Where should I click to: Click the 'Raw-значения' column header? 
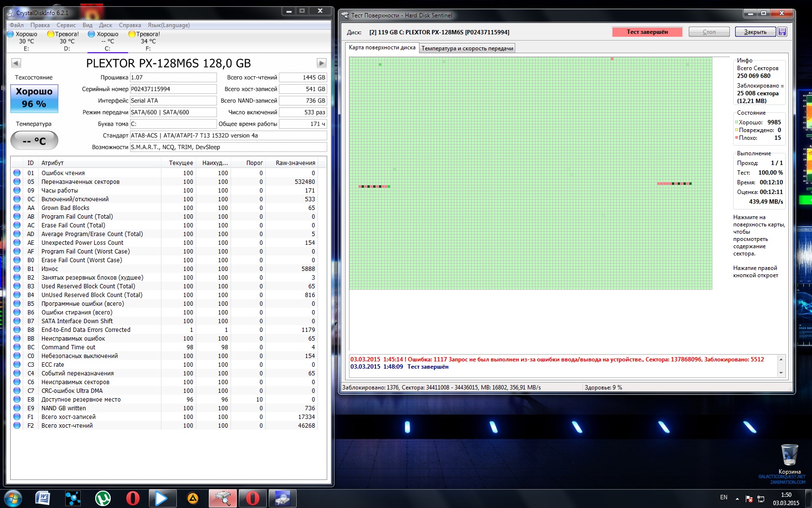pos(295,163)
